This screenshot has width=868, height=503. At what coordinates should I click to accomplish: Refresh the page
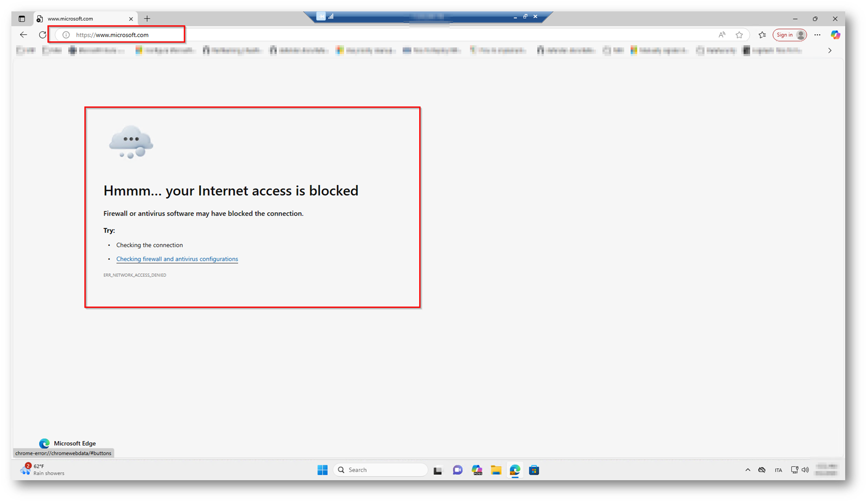coord(42,35)
